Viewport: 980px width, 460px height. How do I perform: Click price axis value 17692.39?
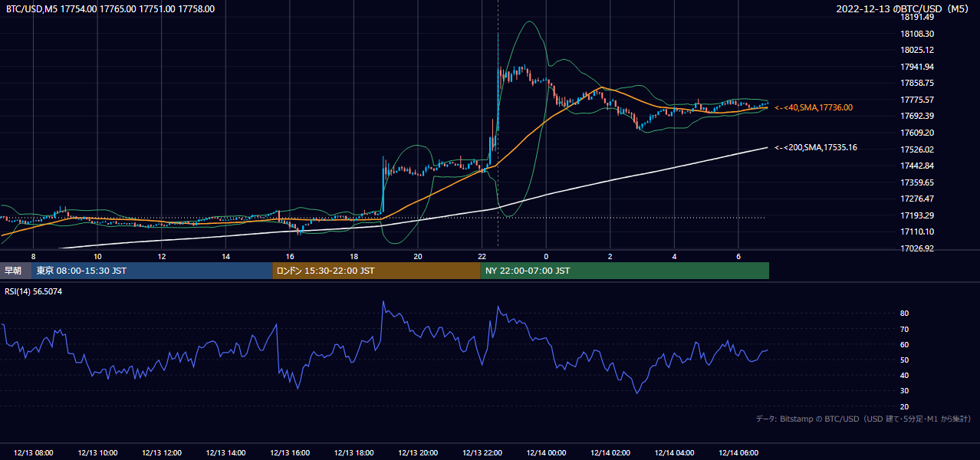click(917, 116)
